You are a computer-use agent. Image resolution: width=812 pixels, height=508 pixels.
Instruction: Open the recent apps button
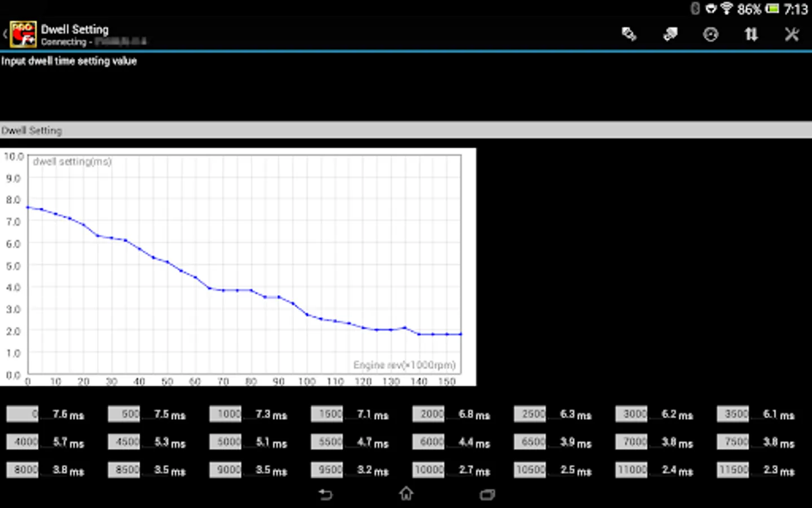487,494
